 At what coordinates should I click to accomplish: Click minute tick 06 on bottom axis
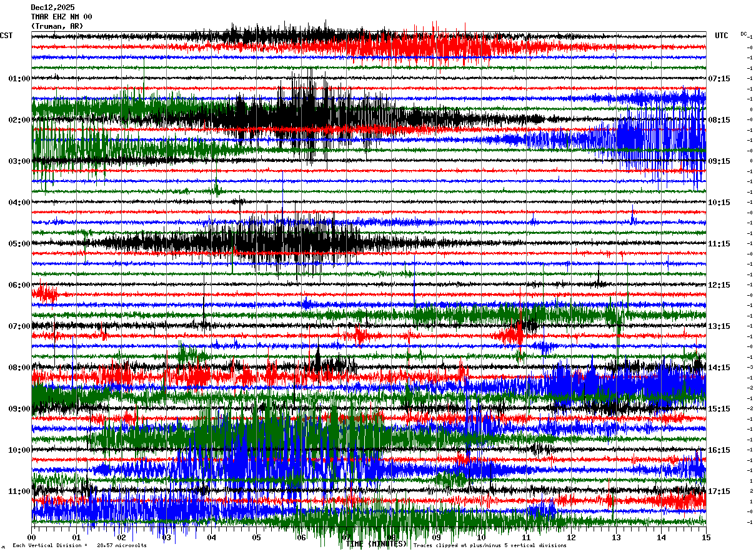301,537
